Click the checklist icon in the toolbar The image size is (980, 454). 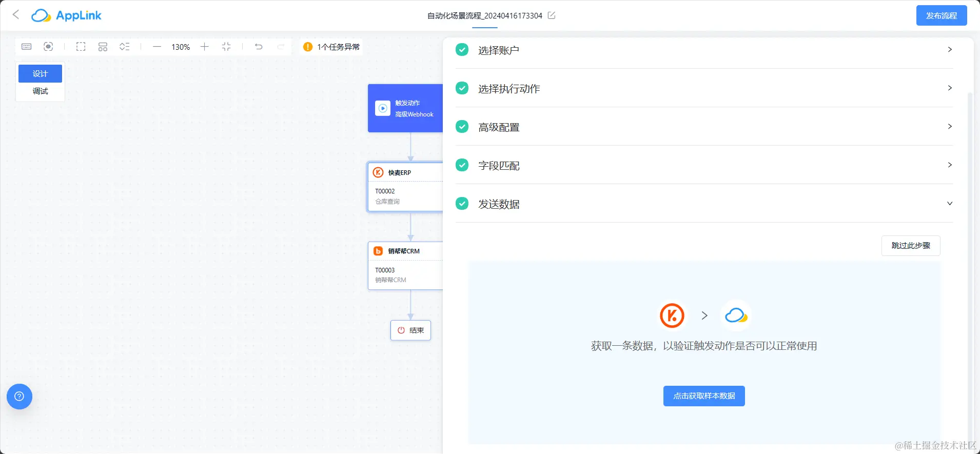point(124,47)
